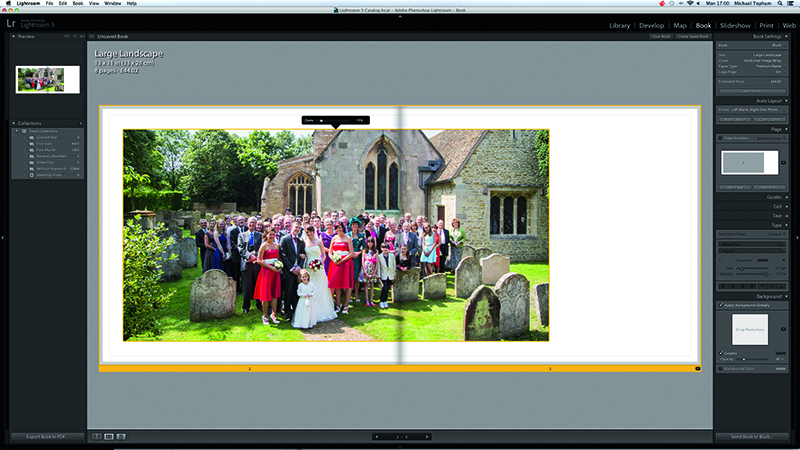Collapse Page panel
Viewport: 800px width, 450px height.
(x=786, y=130)
